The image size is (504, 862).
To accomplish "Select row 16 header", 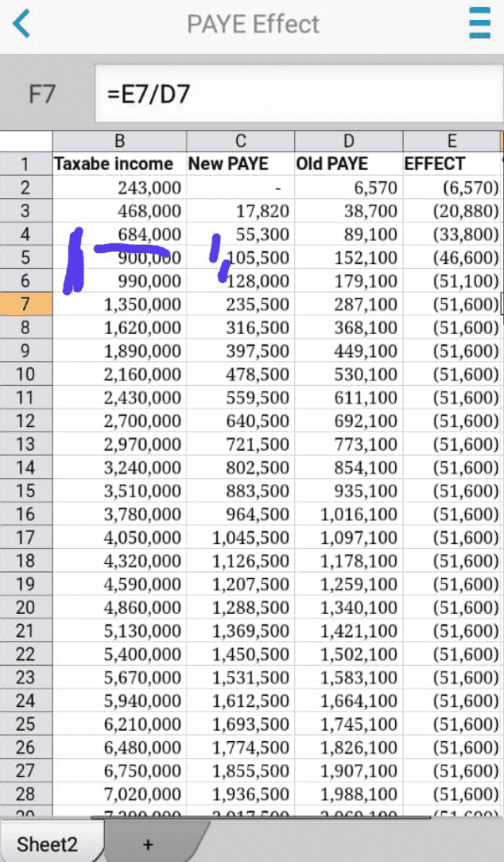I will pos(25,514).
